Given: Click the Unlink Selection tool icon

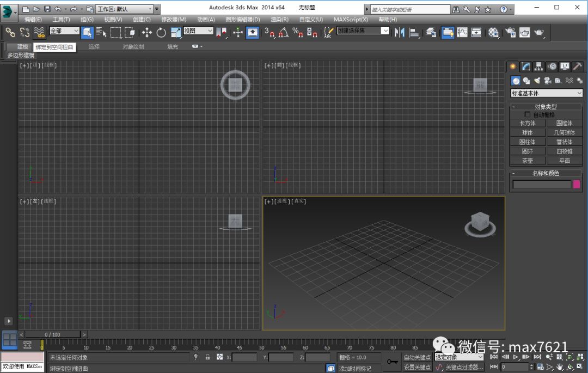Looking at the screenshot, I should click(24, 33).
